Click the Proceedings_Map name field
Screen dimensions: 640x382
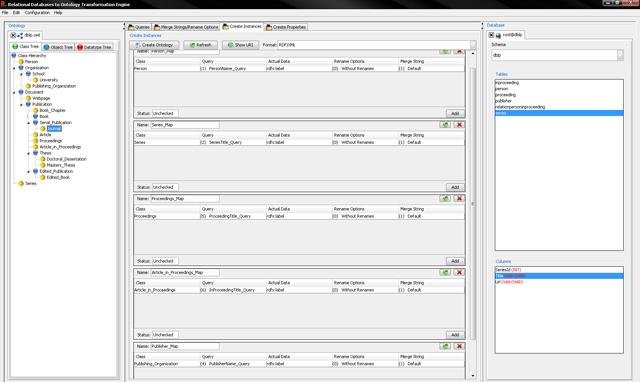[x=185, y=199]
